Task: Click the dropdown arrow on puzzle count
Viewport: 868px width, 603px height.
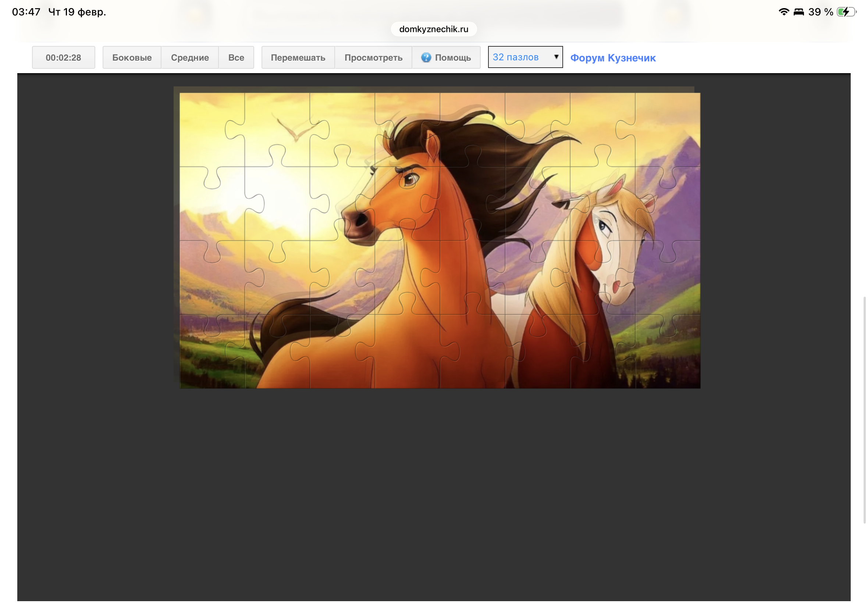Action: point(556,57)
